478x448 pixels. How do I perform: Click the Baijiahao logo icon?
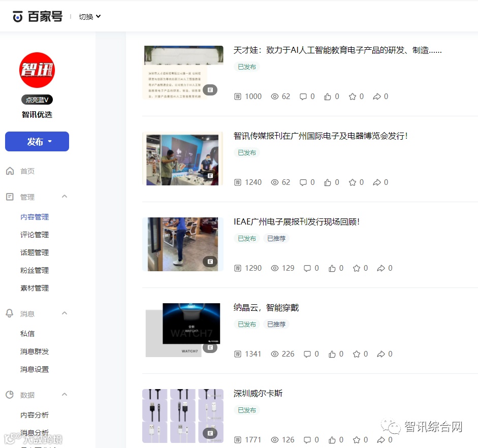click(18, 16)
